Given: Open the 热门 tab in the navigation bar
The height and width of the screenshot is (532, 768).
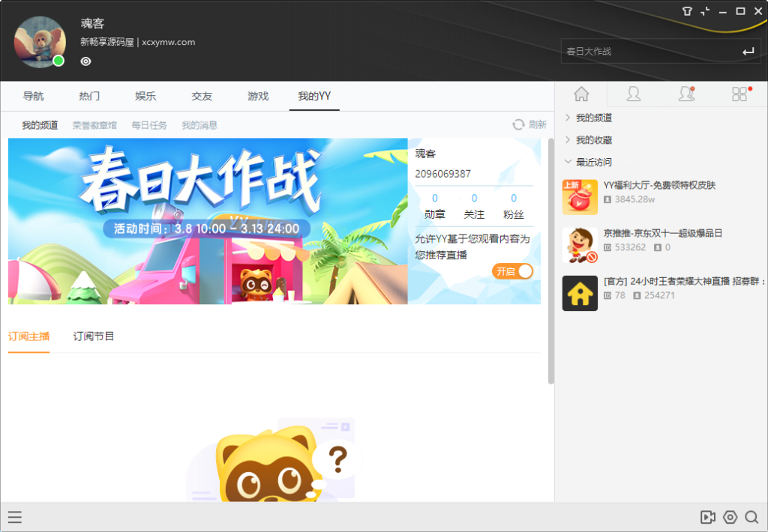Looking at the screenshot, I should (x=88, y=96).
